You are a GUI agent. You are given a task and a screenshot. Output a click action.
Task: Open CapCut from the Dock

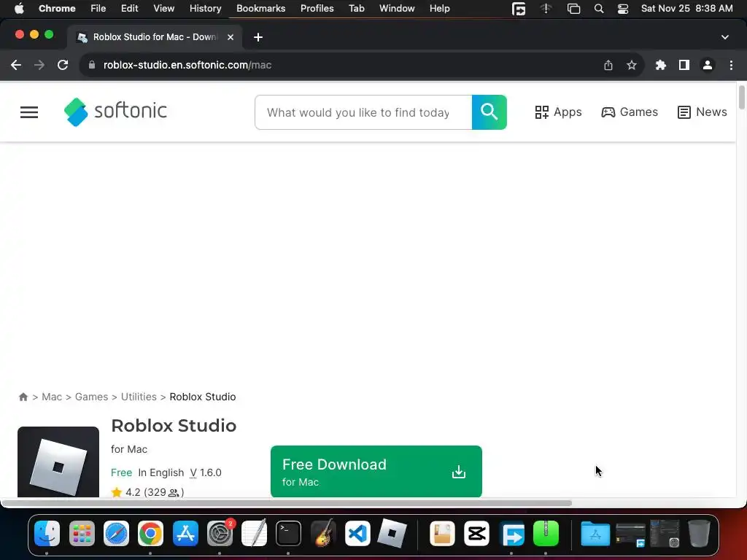(477, 533)
